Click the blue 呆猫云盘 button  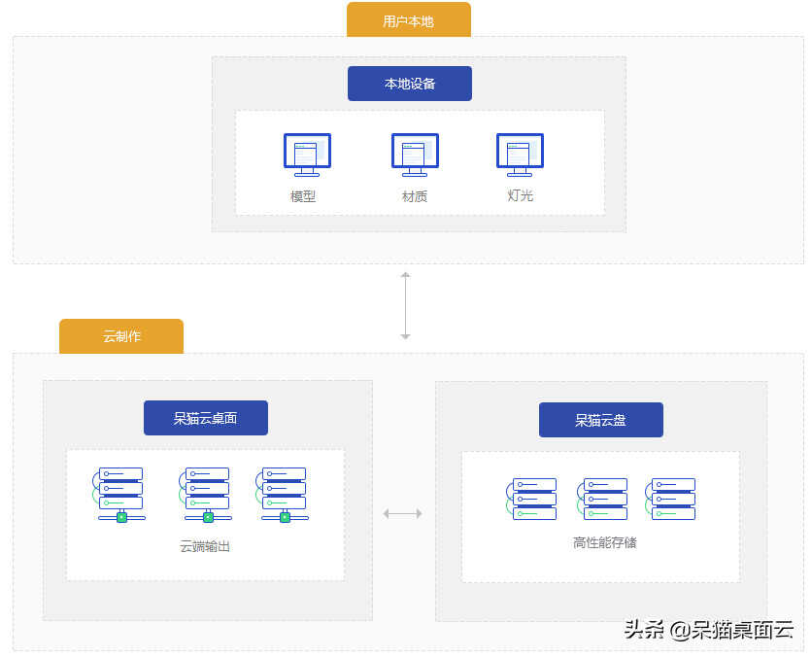600,420
